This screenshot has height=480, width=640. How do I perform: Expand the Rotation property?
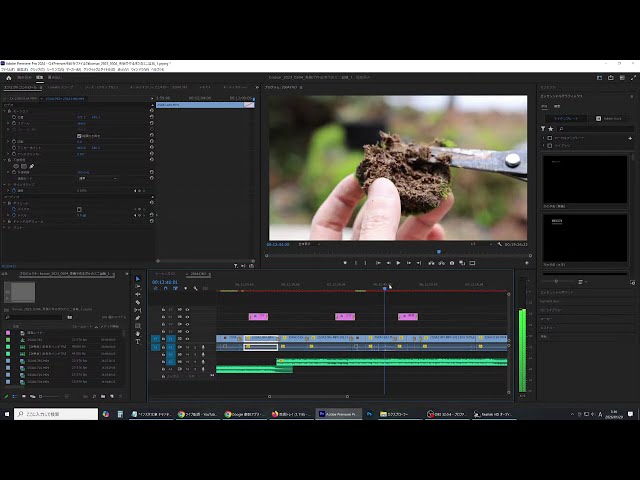click(x=8, y=142)
